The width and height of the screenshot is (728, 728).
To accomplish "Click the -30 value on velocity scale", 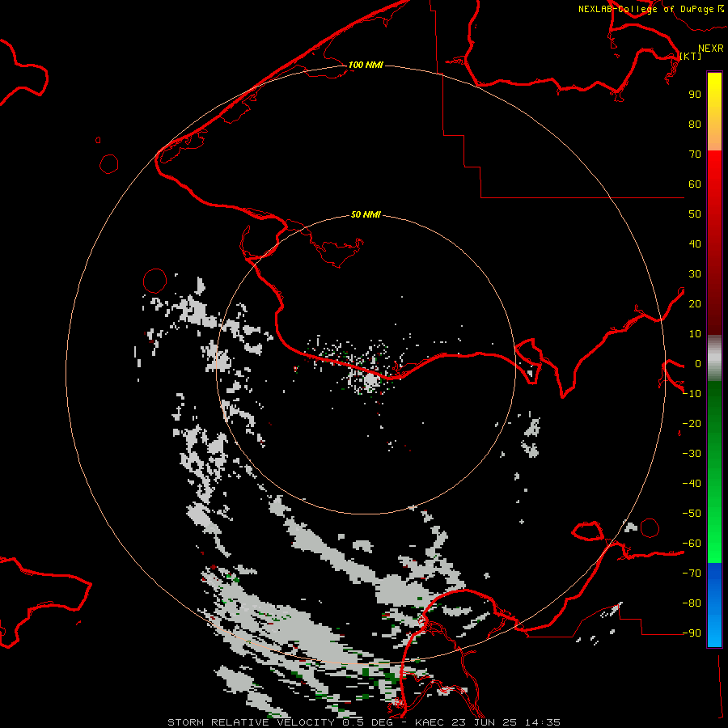I will point(692,454).
